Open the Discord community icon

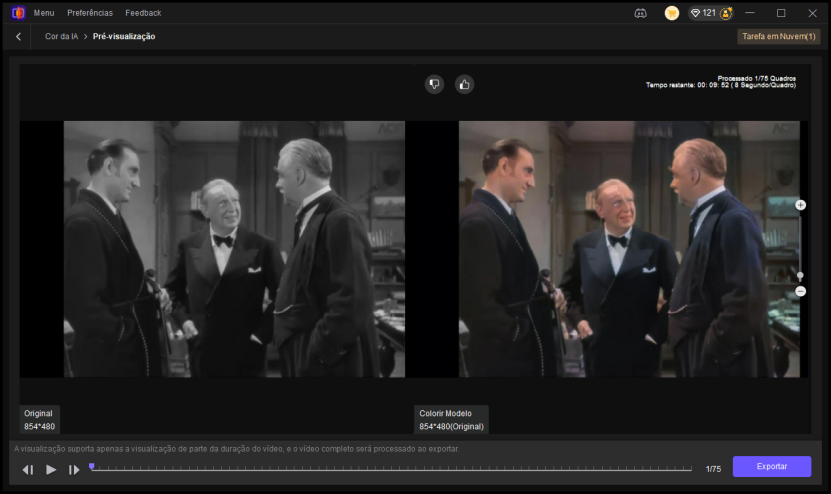point(640,13)
